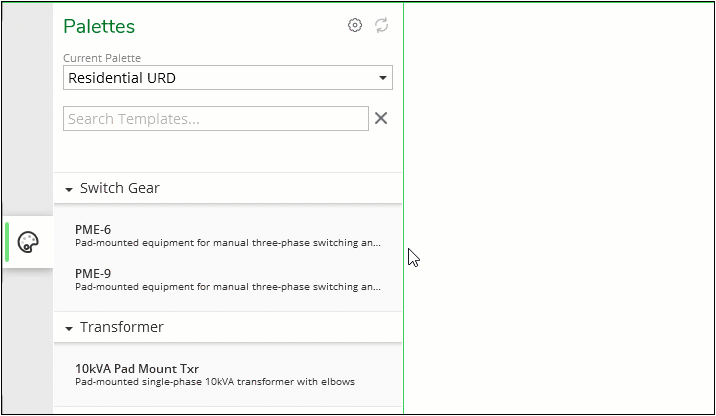The image size is (716, 416).
Task: Open the Palettes settings gear
Action: tap(355, 25)
